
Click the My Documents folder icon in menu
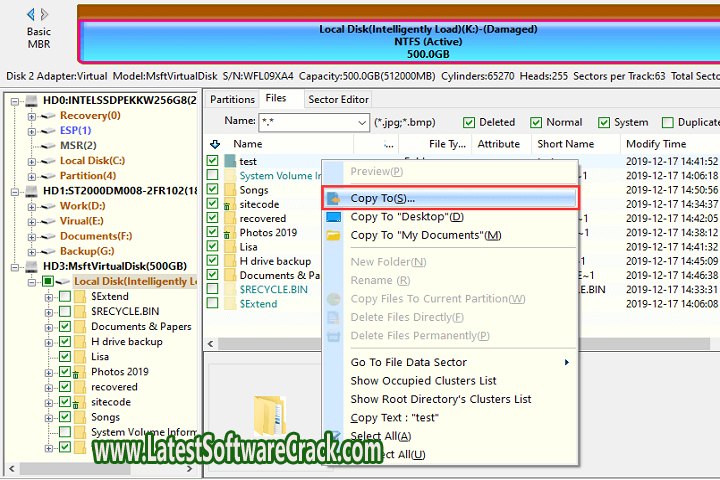334,236
